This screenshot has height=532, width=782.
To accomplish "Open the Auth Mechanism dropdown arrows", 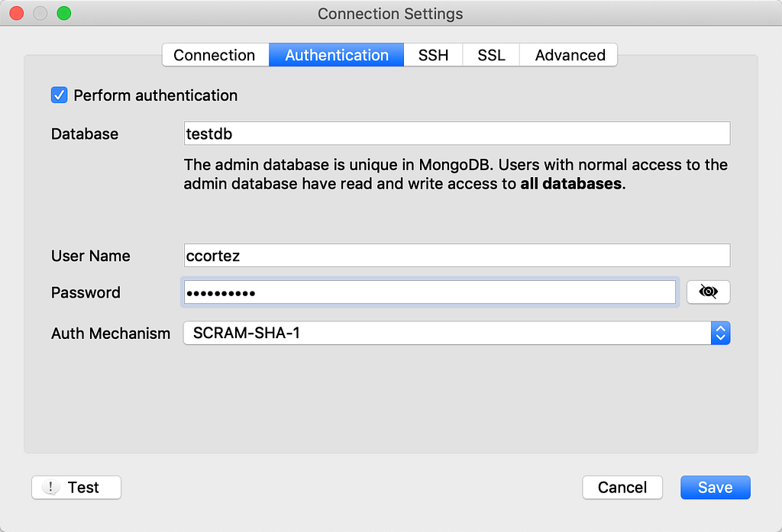I will coord(721,333).
